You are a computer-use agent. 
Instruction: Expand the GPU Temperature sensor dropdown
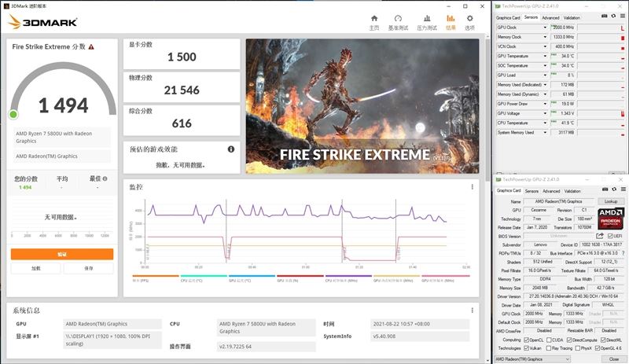click(546, 55)
